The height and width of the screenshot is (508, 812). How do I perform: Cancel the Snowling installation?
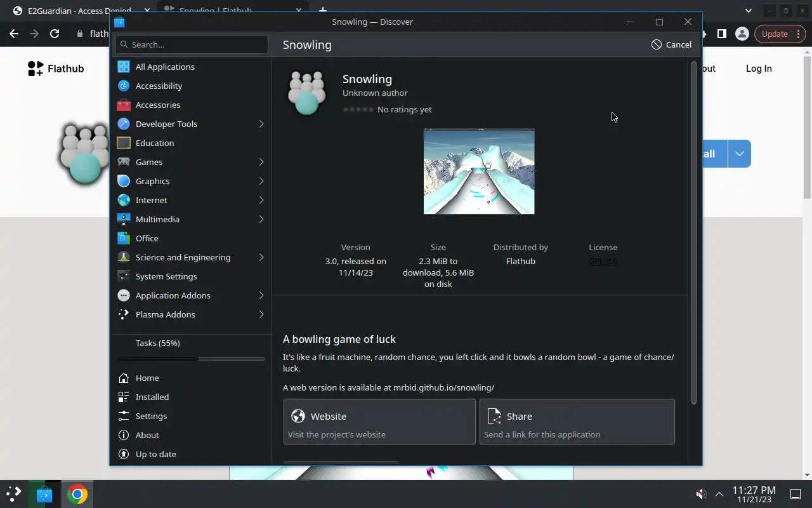pos(671,44)
